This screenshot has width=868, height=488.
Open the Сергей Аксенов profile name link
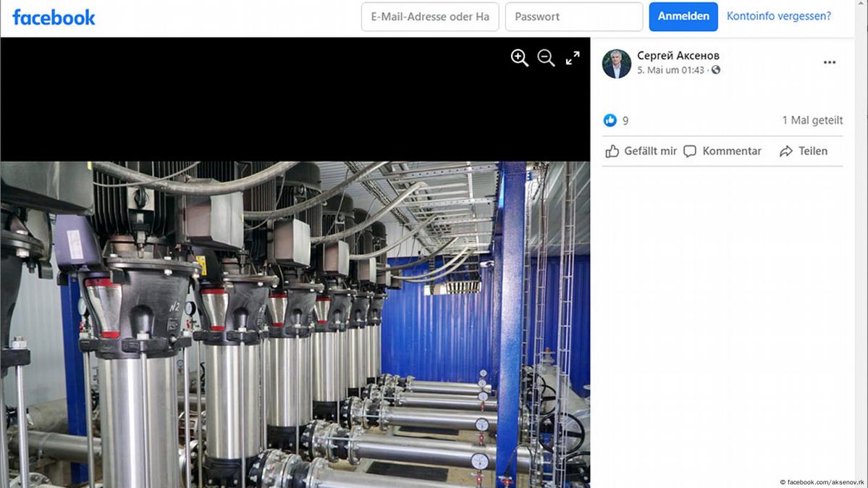tap(678, 56)
